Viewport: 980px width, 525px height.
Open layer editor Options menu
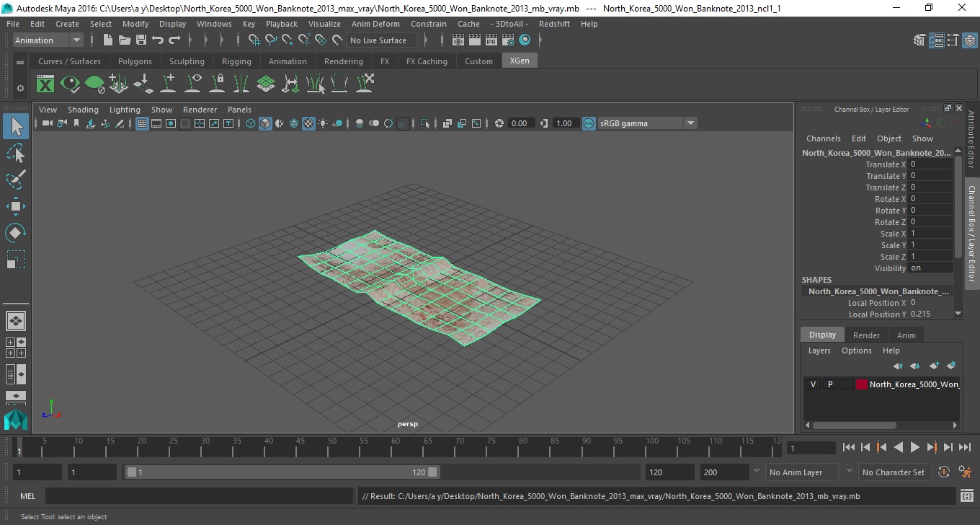point(857,350)
